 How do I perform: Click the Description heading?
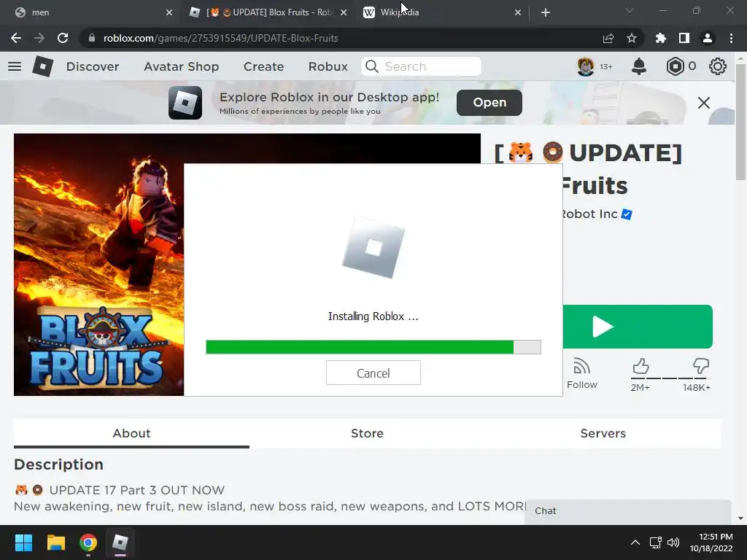[x=58, y=464]
